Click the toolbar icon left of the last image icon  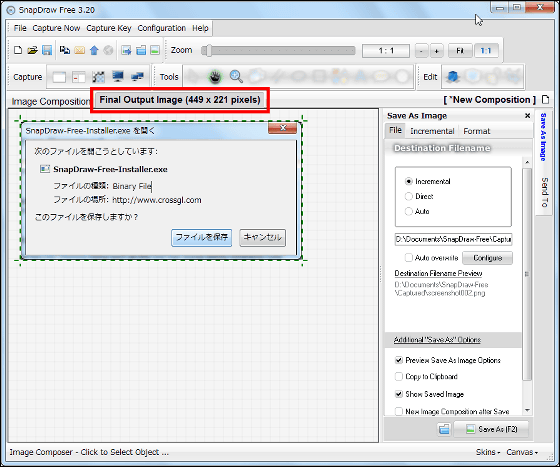tap(141, 50)
